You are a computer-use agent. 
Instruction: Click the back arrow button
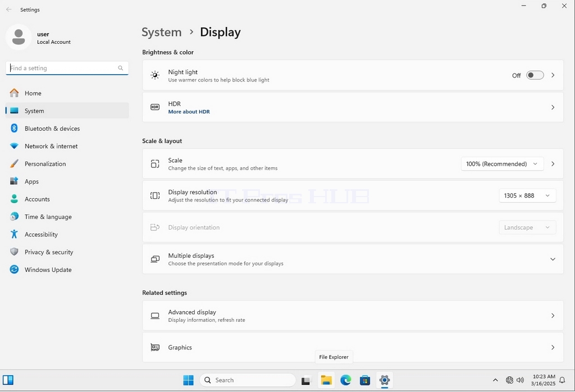[9, 10]
